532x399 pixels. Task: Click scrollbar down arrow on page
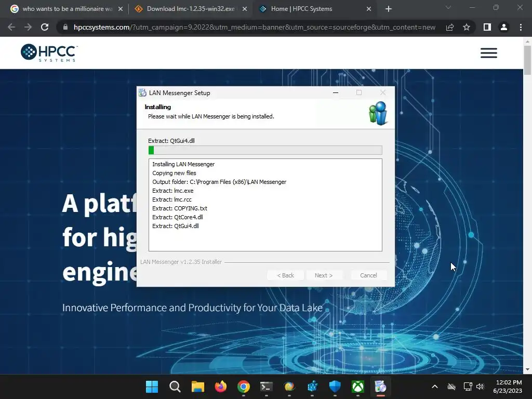click(x=527, y=369)
